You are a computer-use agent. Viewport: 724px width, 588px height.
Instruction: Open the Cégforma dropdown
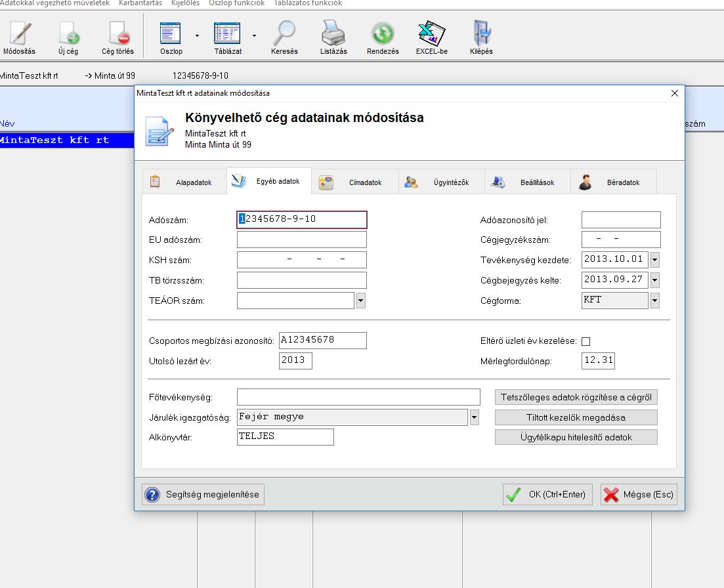(x=654, y=301)
